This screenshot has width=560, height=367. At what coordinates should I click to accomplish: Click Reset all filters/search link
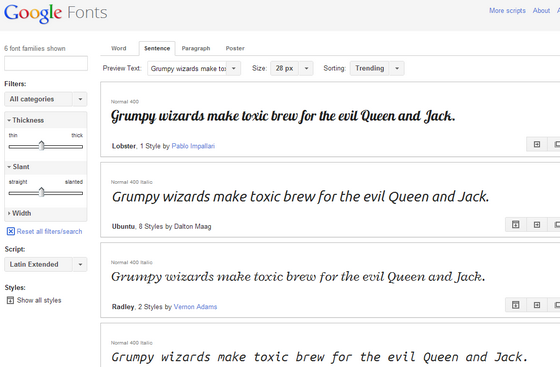[x=49, y=231]
